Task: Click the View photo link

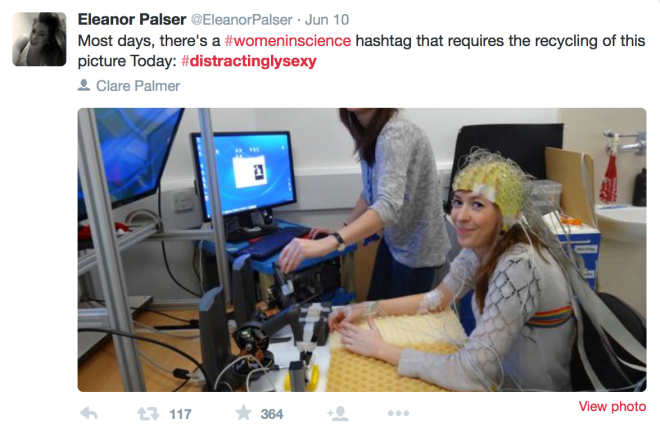Action: (612, 406)
